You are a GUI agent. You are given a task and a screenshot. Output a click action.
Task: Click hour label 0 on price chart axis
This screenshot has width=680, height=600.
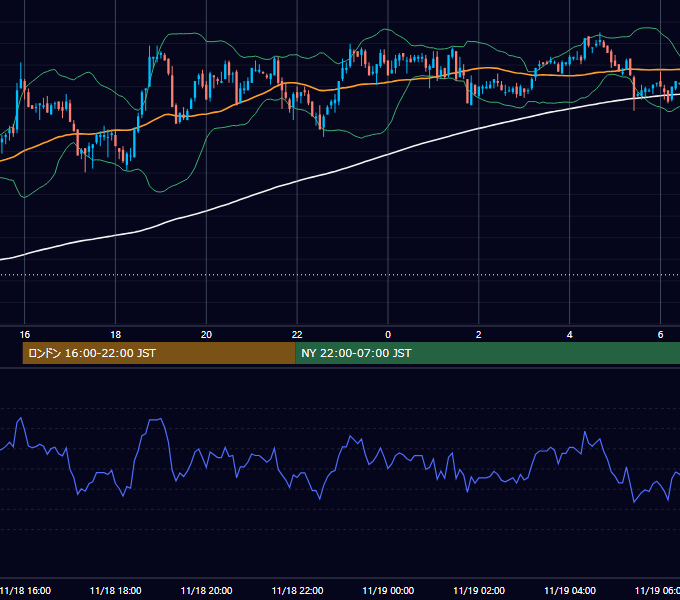pyautogui.click(x=388, y=335)
